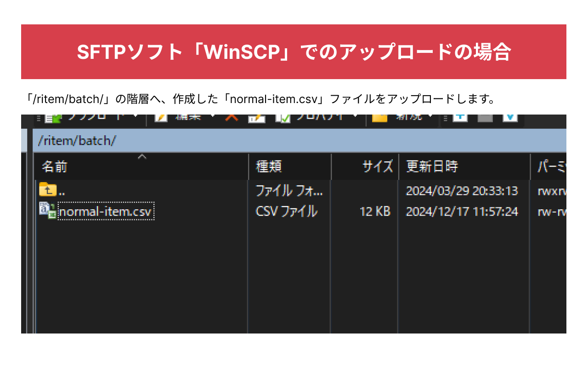Click the remote path bar showing /ritem/batch/
The width and height of the screenshot is (588, 368).
coord(184,141)
